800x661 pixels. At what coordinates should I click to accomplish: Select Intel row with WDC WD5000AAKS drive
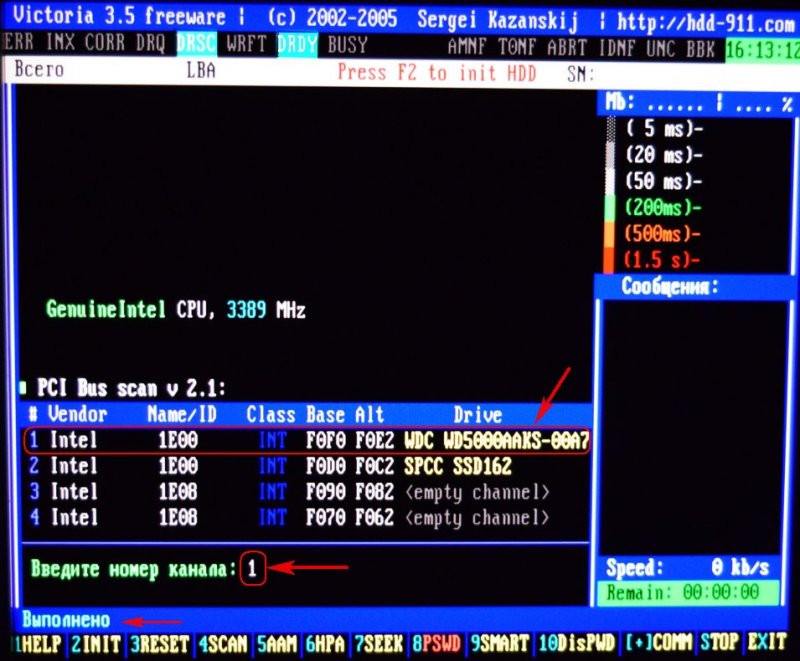pyautogui.click(x=307, y=440)
